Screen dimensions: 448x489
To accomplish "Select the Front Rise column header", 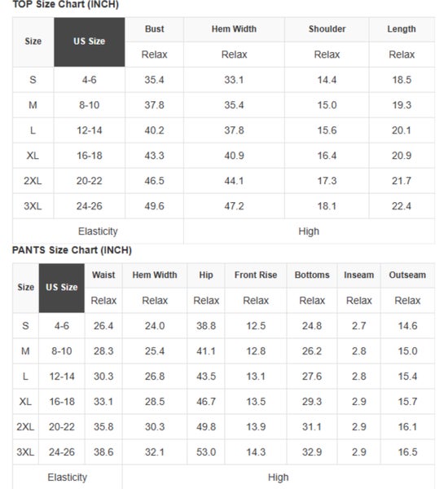I will point(256,275).
